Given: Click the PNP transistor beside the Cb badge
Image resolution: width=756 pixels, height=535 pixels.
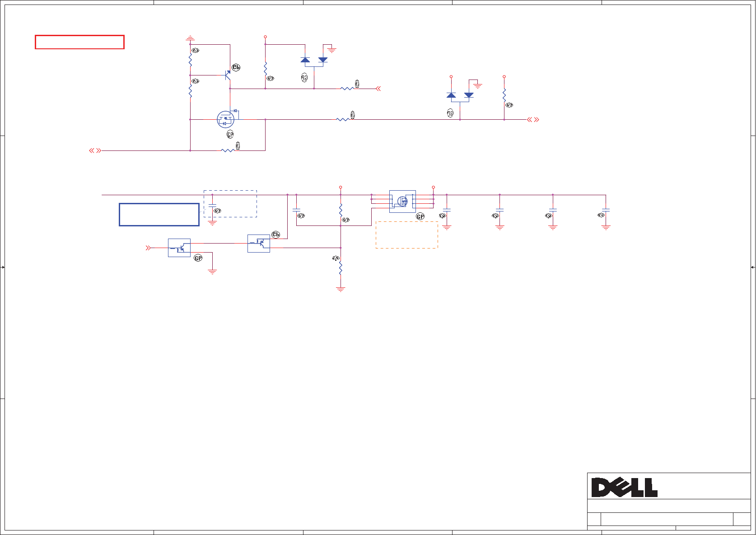Looking at the screenshot, I should click(228, 75).
